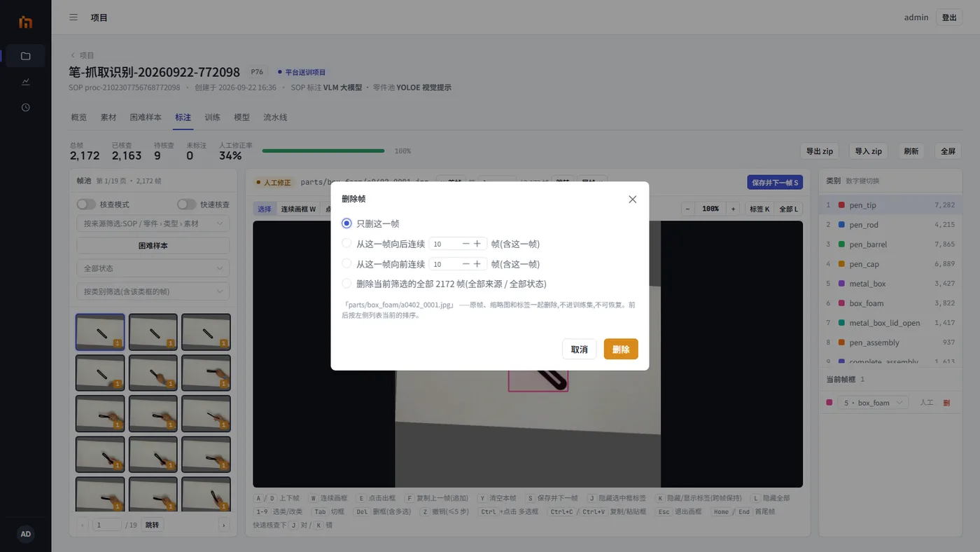Image resolution: width=980 pixels, height=552 pixels.
Task: Go back via the 项目 breadcrumb link
Action: (83, 55)
